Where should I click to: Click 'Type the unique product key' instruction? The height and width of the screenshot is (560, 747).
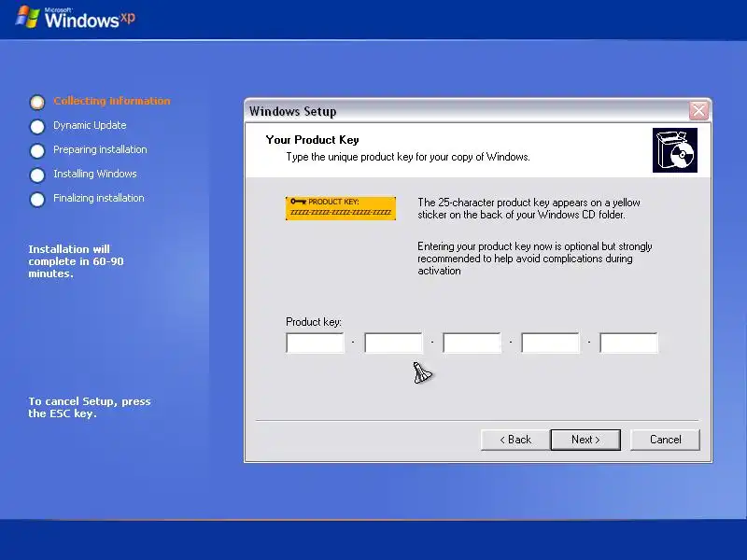tap(408, 157)
